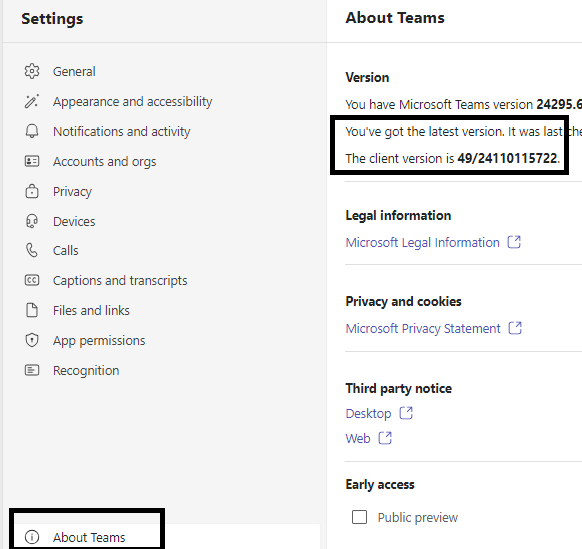
Task: Click the Legal information heading
Action: tap(398, 215)
